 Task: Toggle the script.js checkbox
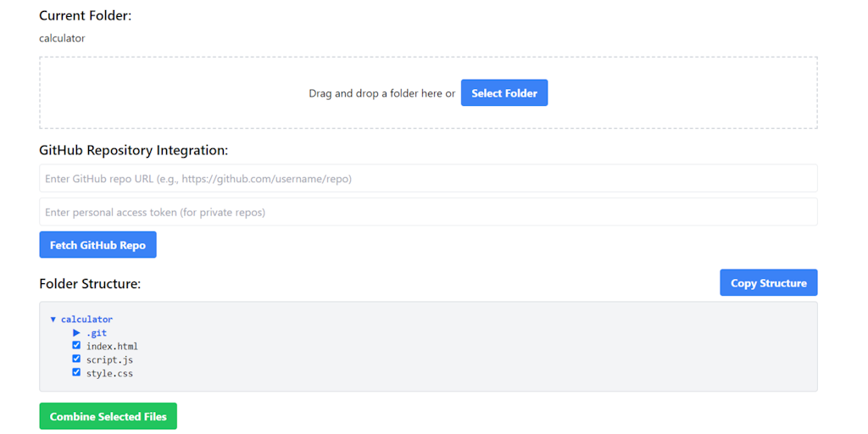[x=76, y=359]
